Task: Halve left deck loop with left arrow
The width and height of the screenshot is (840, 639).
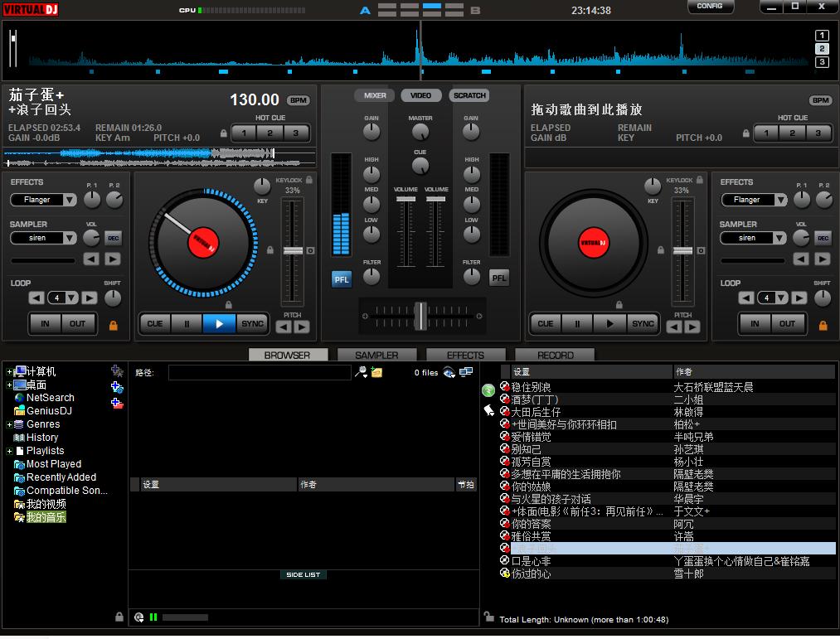Action: [36, 298]
